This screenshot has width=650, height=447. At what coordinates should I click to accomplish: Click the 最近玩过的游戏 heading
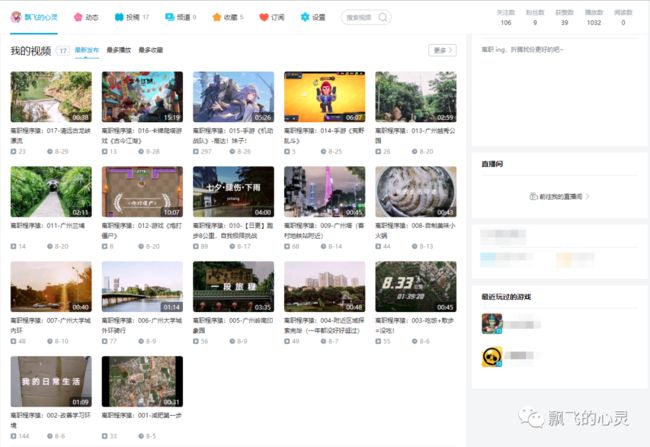point(506,297)
